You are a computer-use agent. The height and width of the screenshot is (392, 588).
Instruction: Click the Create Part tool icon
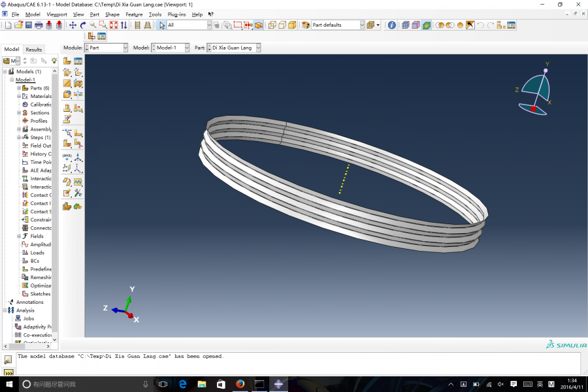tap(67, 61)
